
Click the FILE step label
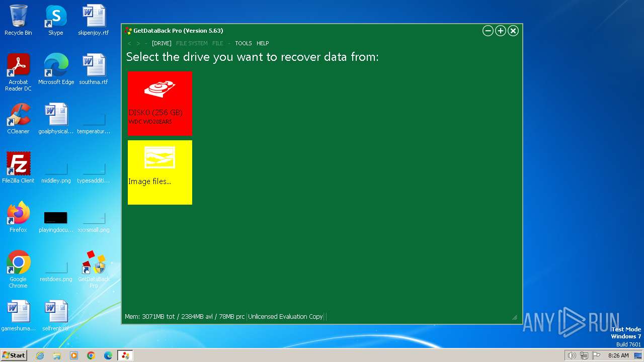click(x=217, y=43)
